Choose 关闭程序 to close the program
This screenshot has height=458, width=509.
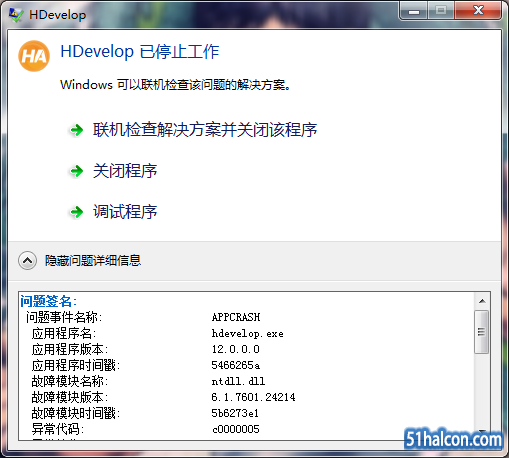coord(125,171)
